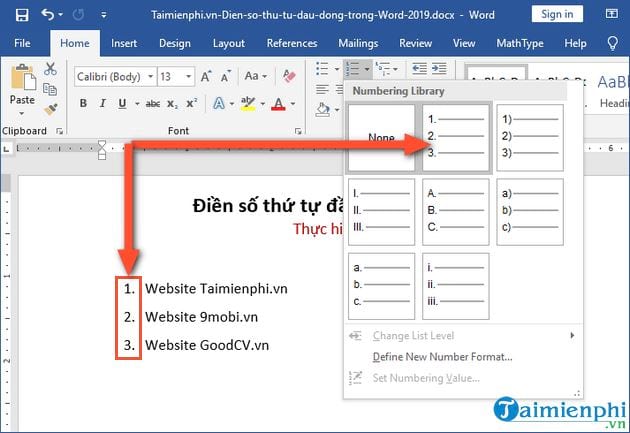Screen dimensions: 630x433
Task: Click the Multilevel List icon
Action: coord(382,69)
